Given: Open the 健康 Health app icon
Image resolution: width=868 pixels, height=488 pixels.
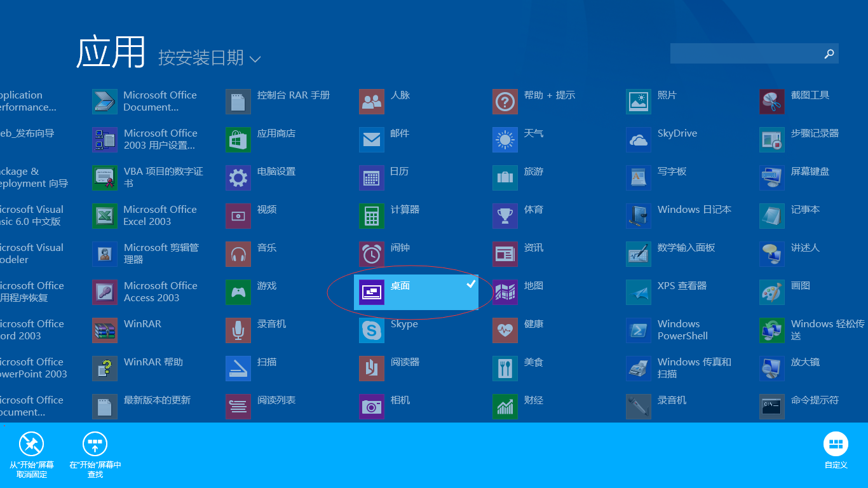Looking at the screenshot, I should click(505, 330).
